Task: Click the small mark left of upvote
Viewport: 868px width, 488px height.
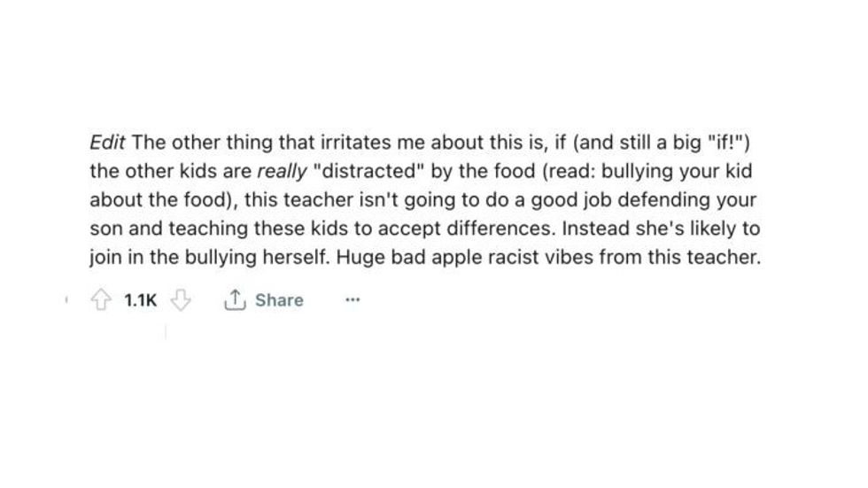Action: click(x=67, y=300)
